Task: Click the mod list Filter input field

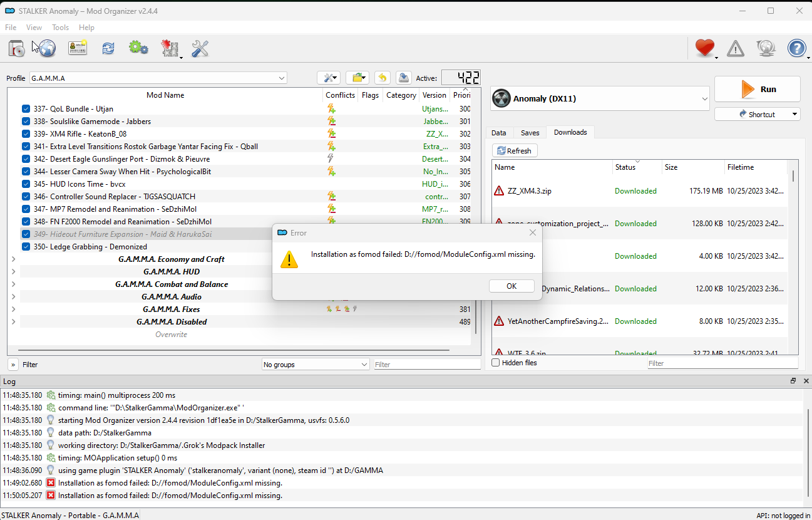Action: click(x=428, y=364)
